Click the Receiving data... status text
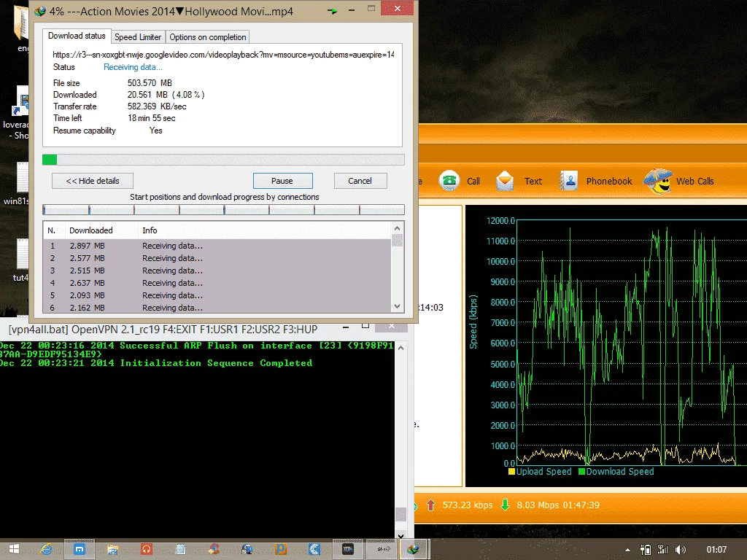Viewport: 747px width, 560px height. 133,67
